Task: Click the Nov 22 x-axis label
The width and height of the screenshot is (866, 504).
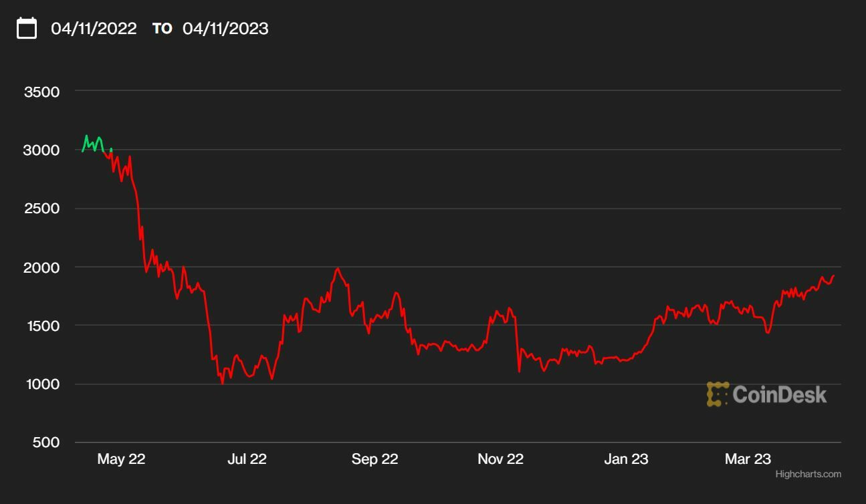Action: (500, 459)
